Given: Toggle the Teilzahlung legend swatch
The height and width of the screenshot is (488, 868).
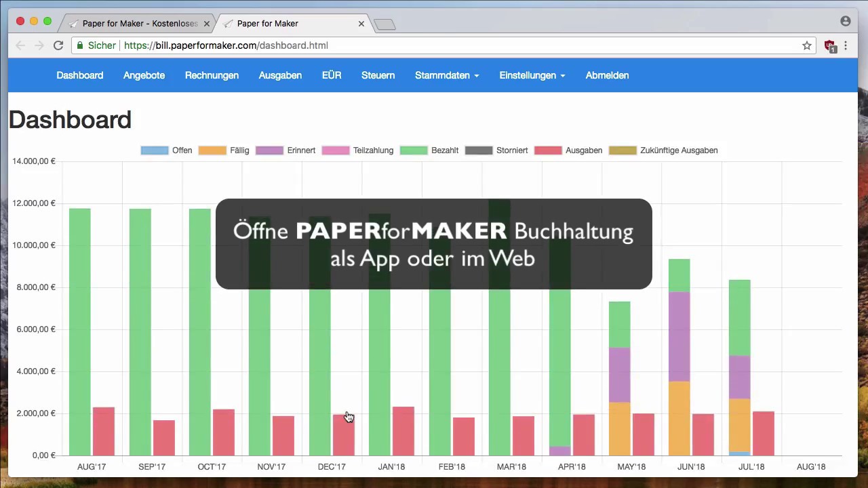Looking at the screenshot, I should (335, 150).
